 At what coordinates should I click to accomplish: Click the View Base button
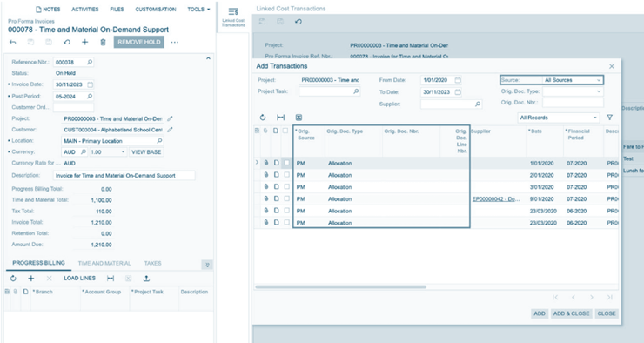click(x=146, y=152)
